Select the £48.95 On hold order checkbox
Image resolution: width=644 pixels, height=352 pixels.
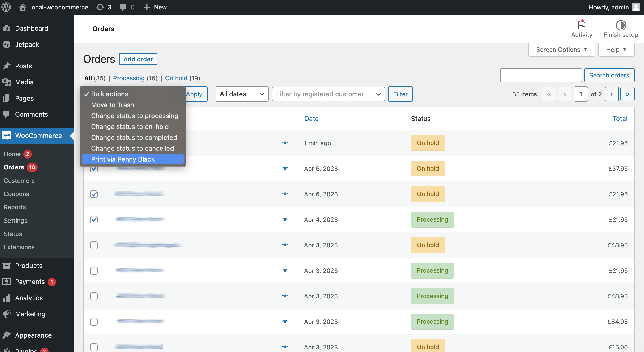pyautogui.click(x=94, y=245)
